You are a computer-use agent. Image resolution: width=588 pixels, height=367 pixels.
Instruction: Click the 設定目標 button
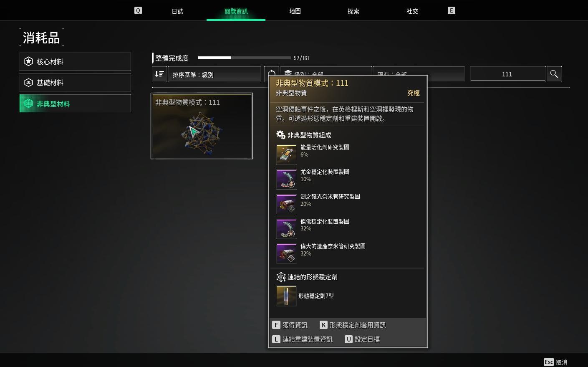[x=362, y=339]
